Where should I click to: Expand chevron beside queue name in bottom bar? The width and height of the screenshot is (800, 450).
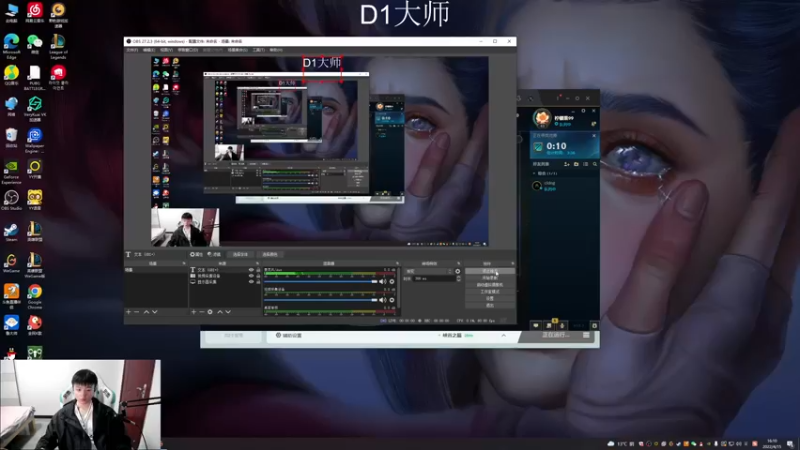[x=504, y=336]
